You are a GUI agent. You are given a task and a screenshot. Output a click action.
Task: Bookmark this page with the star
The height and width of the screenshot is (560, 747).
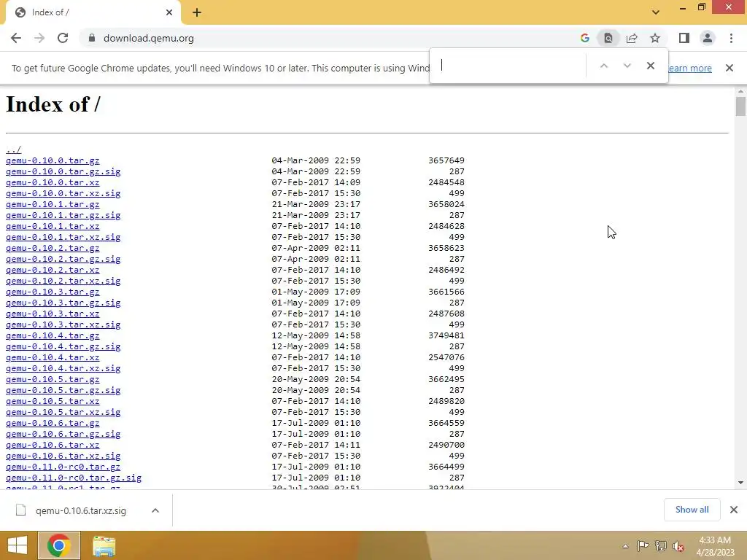coord(655,38)
